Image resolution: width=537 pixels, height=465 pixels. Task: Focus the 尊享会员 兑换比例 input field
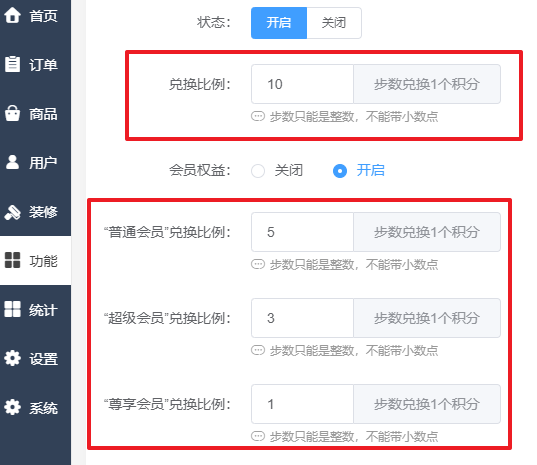tap(302, 404)
